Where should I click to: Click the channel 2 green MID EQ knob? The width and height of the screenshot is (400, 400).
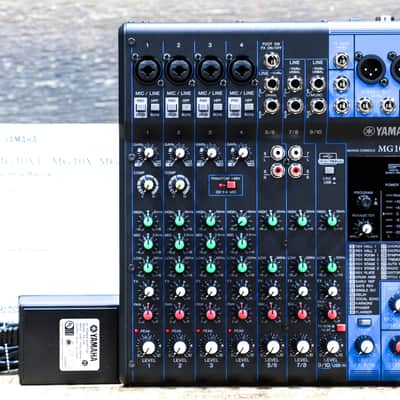(179, 244)
